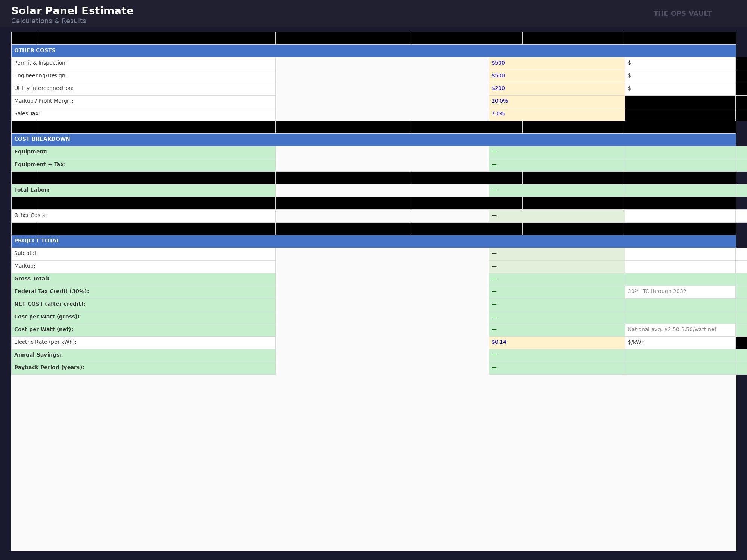Click the '$/kWh' unit cell
Viewport: 747px width, 560px height.
tap(680, 343)
